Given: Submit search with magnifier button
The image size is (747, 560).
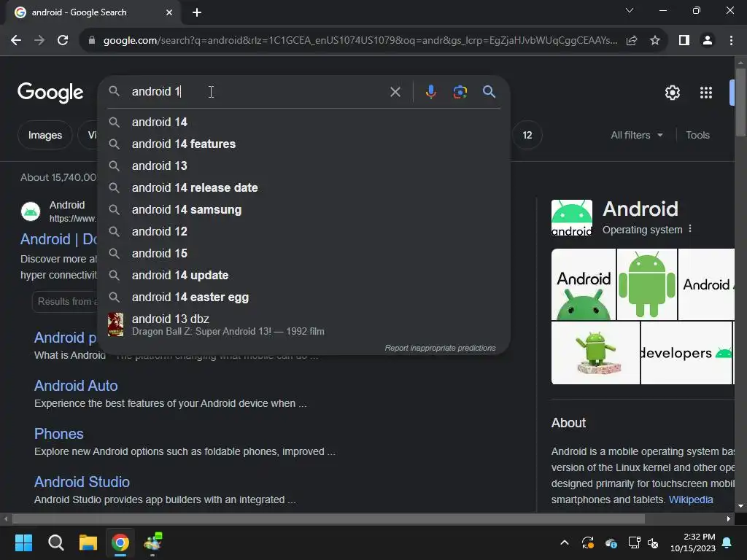Looking at the screenshot, I should [489, 91].
